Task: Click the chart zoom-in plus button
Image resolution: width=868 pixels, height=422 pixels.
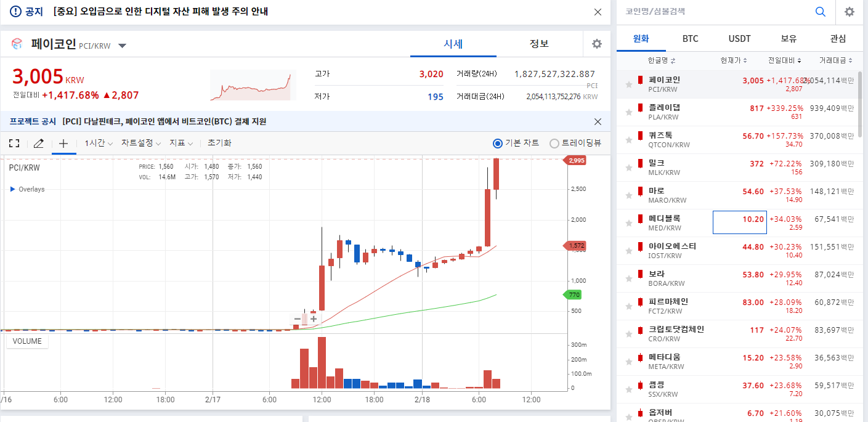Action: [314, 319]
